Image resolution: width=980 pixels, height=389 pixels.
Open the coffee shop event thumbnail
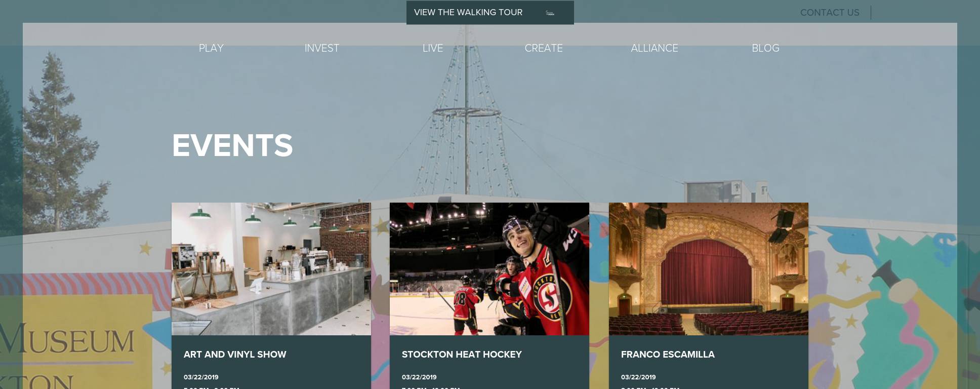click(271, 269)
